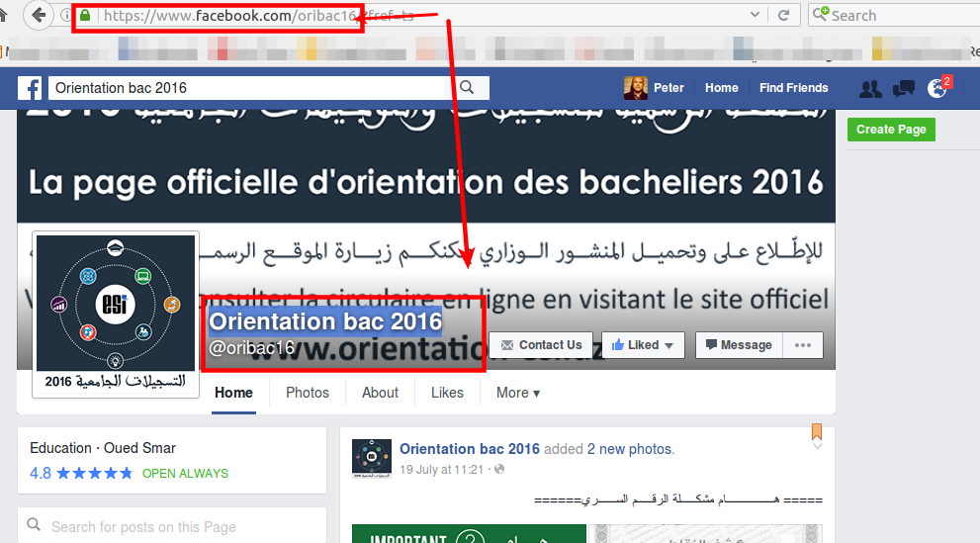Reload the page with the refresh icon
The height and width of the screenshot is (543, 980).
[x=783, y=16]
